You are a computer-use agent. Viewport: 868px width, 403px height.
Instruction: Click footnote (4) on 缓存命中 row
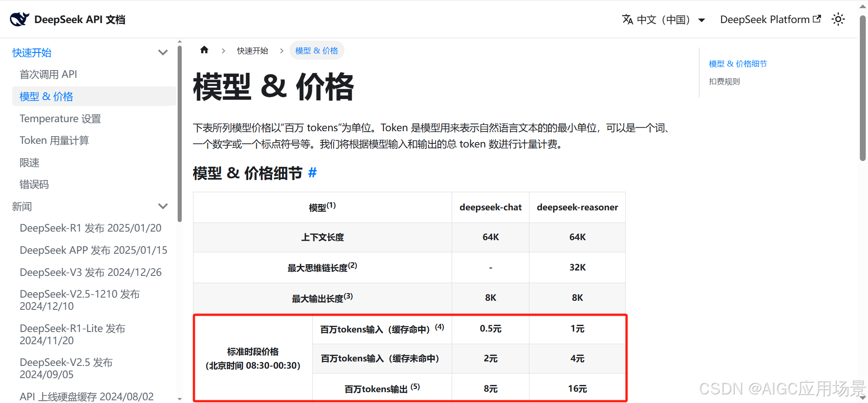(x=439, y=327)
